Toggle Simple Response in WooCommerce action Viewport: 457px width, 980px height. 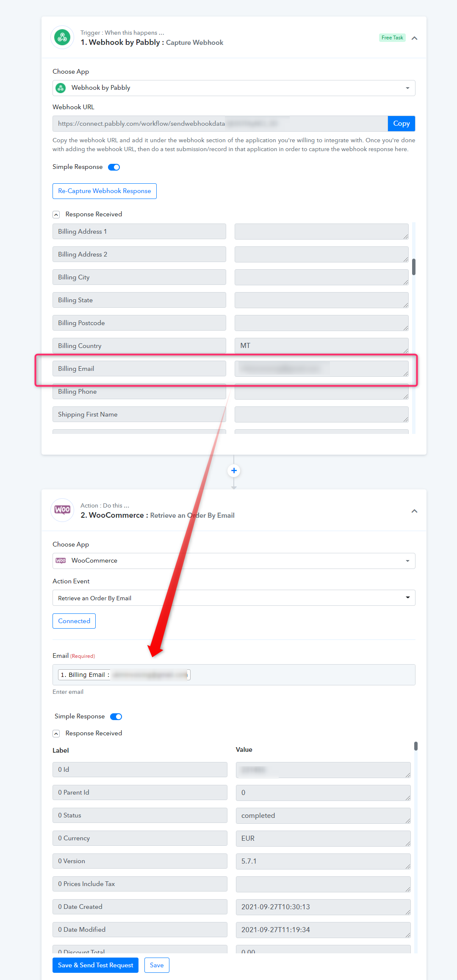[116, 717]
